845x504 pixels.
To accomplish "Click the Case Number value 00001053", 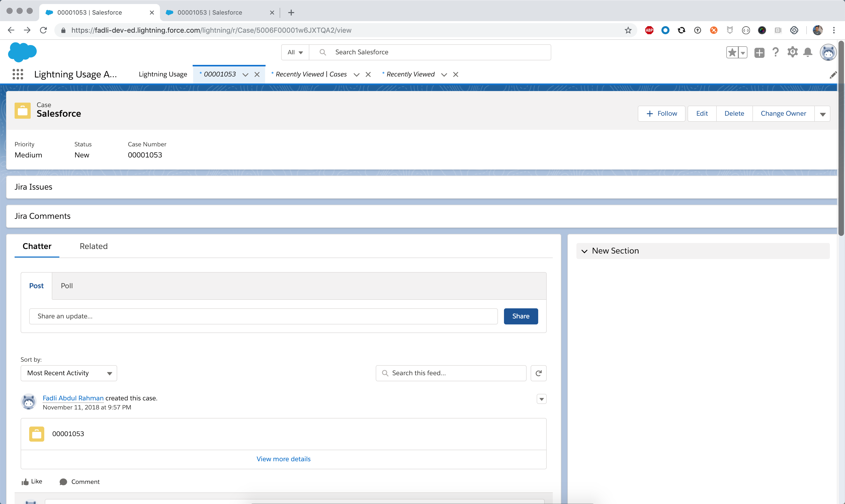I will (x=145, y=155).
